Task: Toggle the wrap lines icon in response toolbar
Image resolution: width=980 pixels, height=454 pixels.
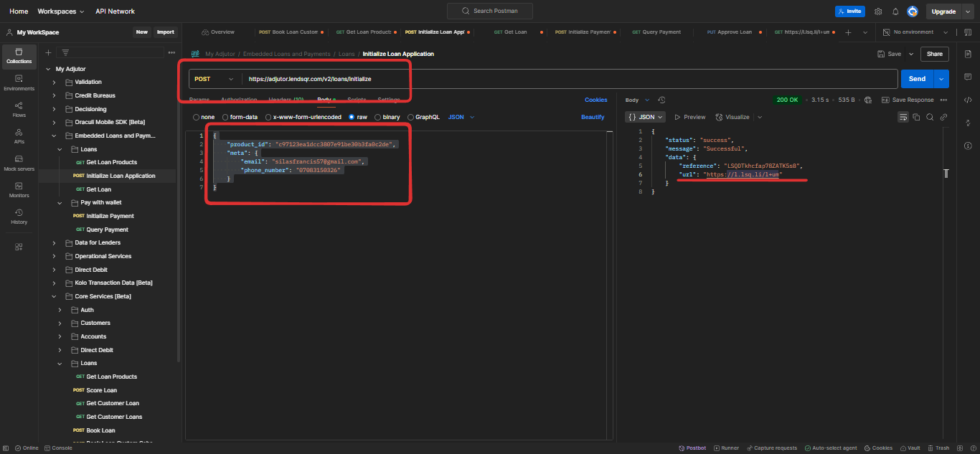Action: [903, 117]
